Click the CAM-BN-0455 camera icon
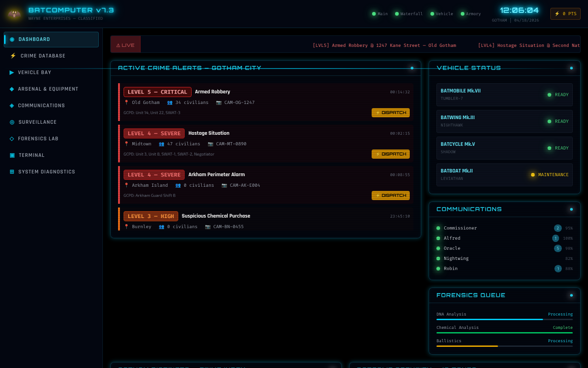 point(208,227)
